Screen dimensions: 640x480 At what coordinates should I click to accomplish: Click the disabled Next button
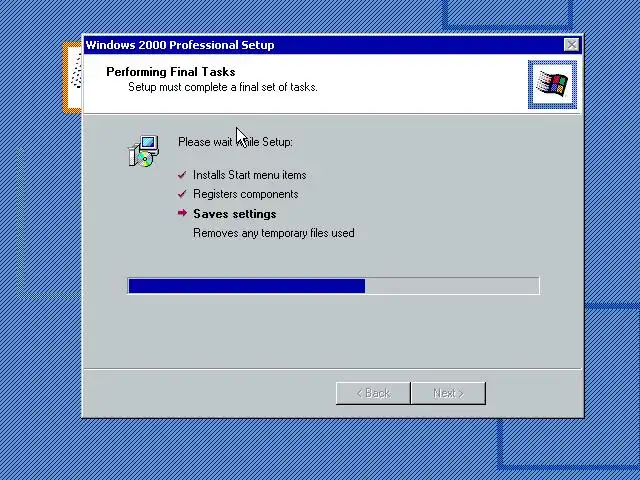448,393
